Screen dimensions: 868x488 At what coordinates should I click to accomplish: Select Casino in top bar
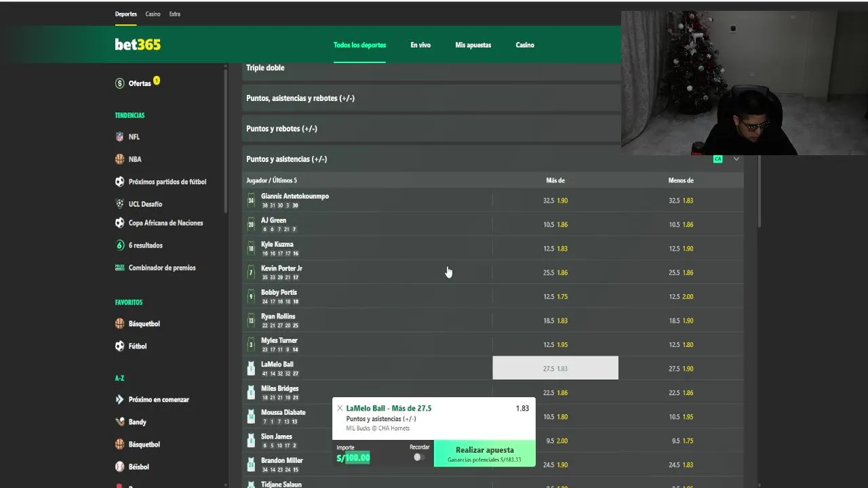point(153,14)
